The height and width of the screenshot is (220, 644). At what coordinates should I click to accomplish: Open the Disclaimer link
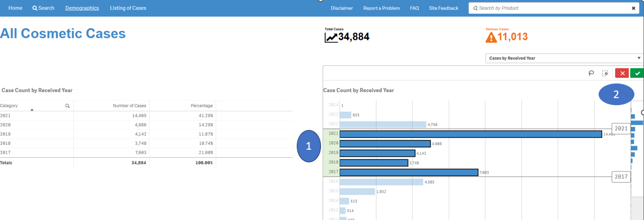[x=342, y=8]
